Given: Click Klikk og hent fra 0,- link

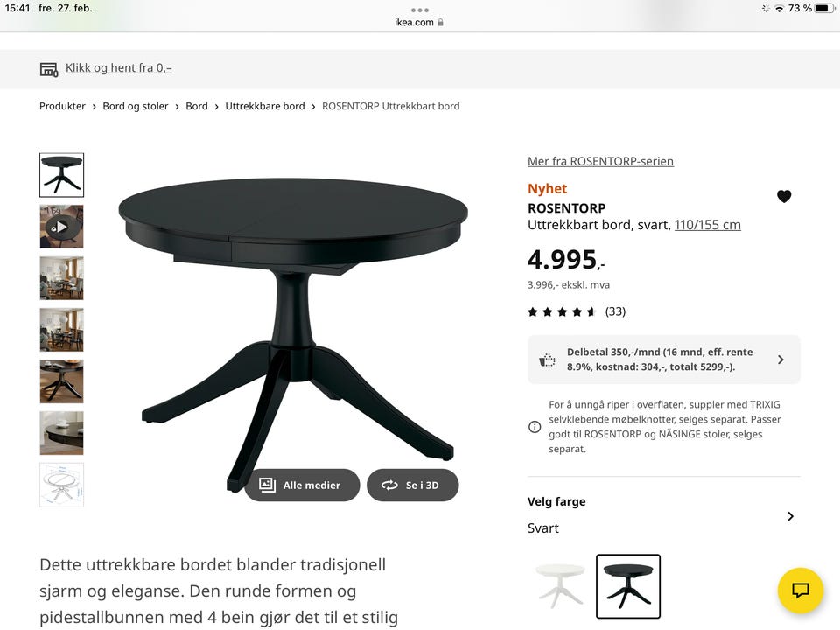Looking at the screenshot, I should [119, 68].
